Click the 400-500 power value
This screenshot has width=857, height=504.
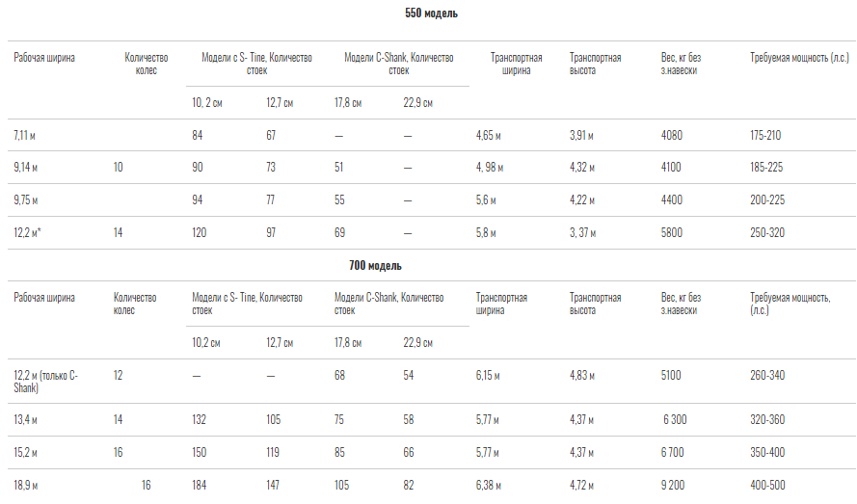click(x=767, y=485)
